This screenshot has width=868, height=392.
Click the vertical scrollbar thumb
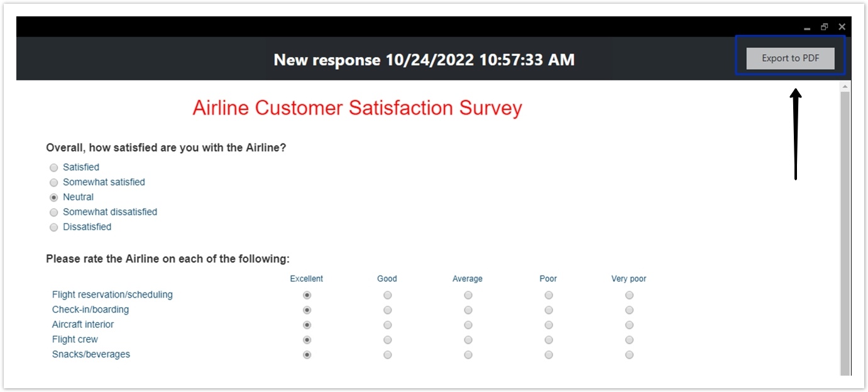tap(845, 233)
